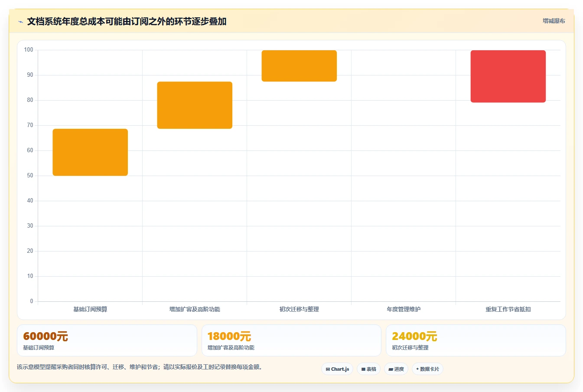The width and height of the screenshot is (583, 392).
Task: Click the 数据卡片 tag chip
Action: click(x=427, y=369)
